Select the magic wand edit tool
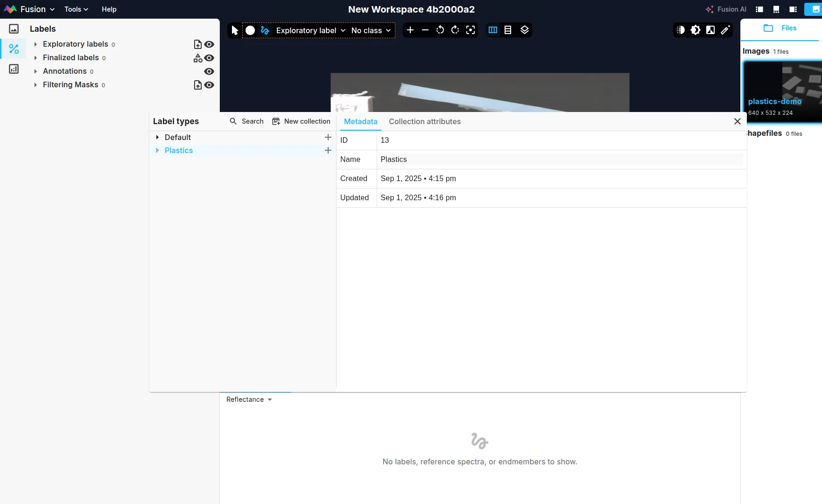Image resolution: width=822 pixels, height=504 pixels. click(725, 30)
